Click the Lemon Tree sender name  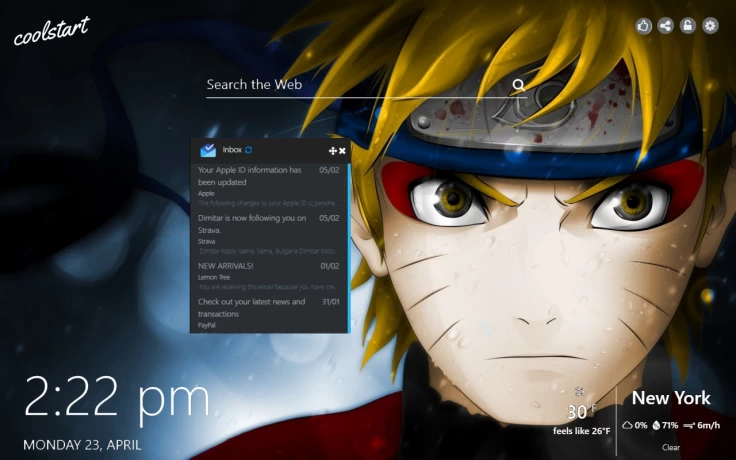(214, 277)
